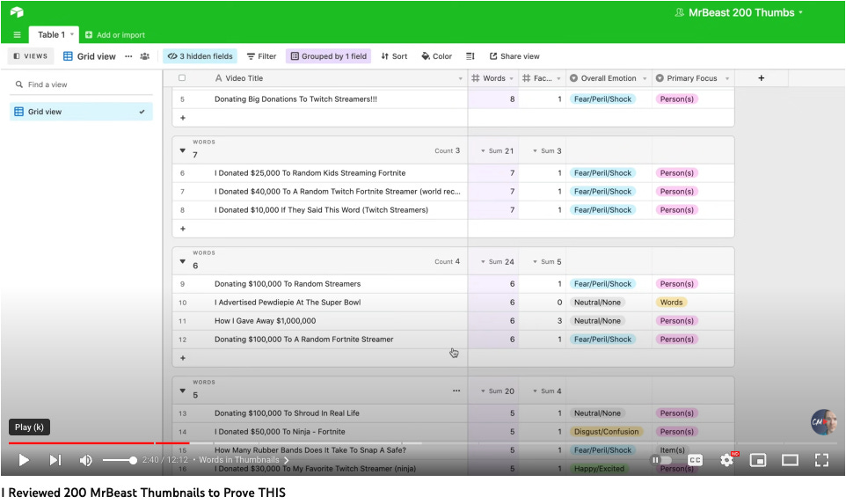The height and width of the screenshot is (504, 846).
Task: Toggle the autoplay switch
Action: [661, 460]
